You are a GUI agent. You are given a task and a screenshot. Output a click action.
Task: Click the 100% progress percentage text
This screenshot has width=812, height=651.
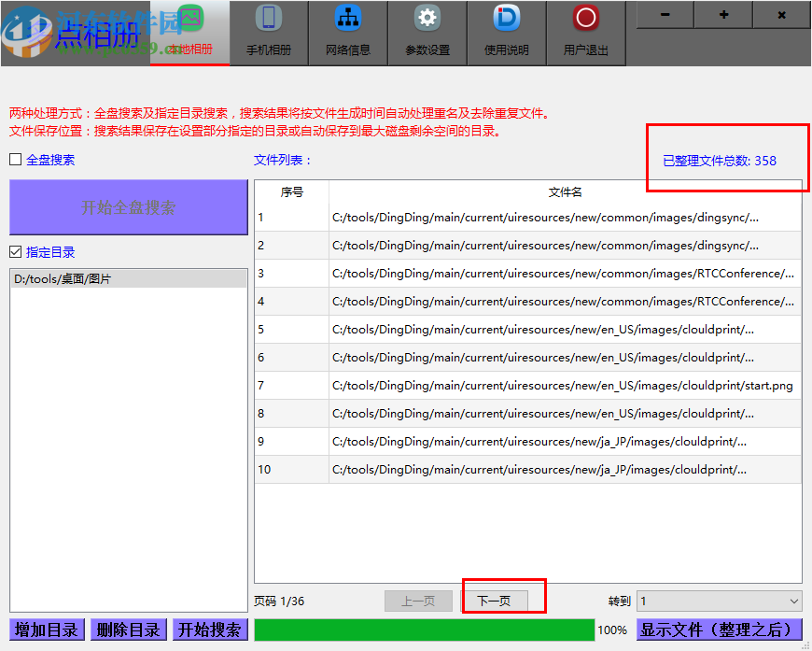pos(612,630)
